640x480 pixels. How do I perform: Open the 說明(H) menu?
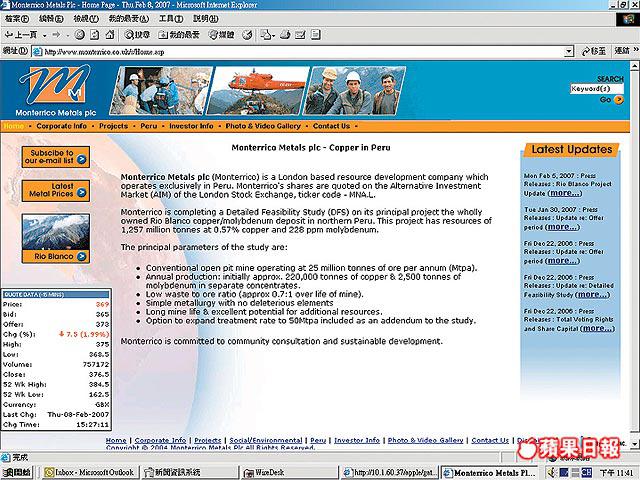(205, 19)
